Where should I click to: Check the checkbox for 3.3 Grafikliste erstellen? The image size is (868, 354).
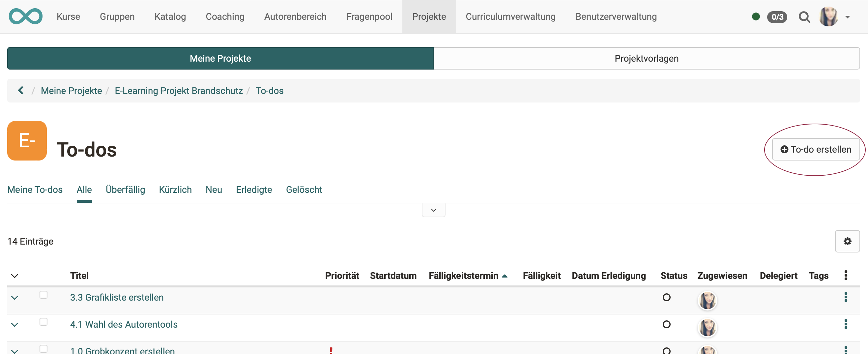43,295
